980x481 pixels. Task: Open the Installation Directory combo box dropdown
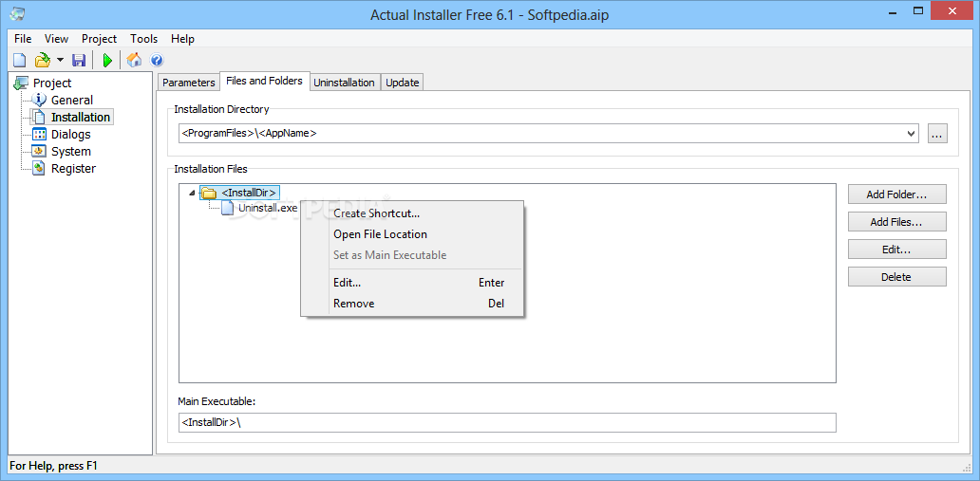coord(912,133)
